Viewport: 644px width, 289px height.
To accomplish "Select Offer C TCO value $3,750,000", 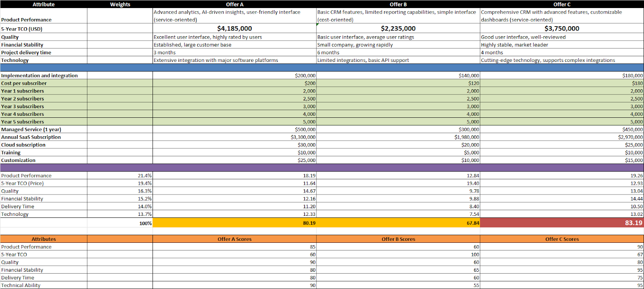I will tap(562, 29).
